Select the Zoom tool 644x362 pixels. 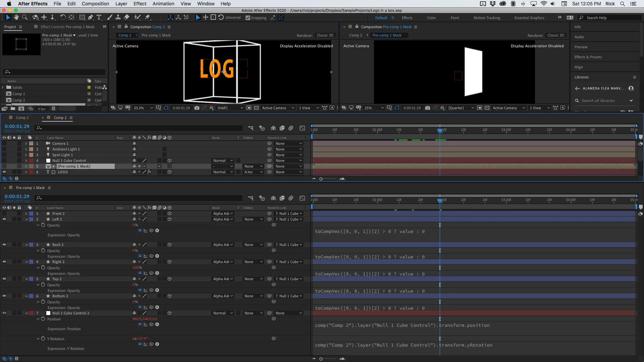click(24, 17)
